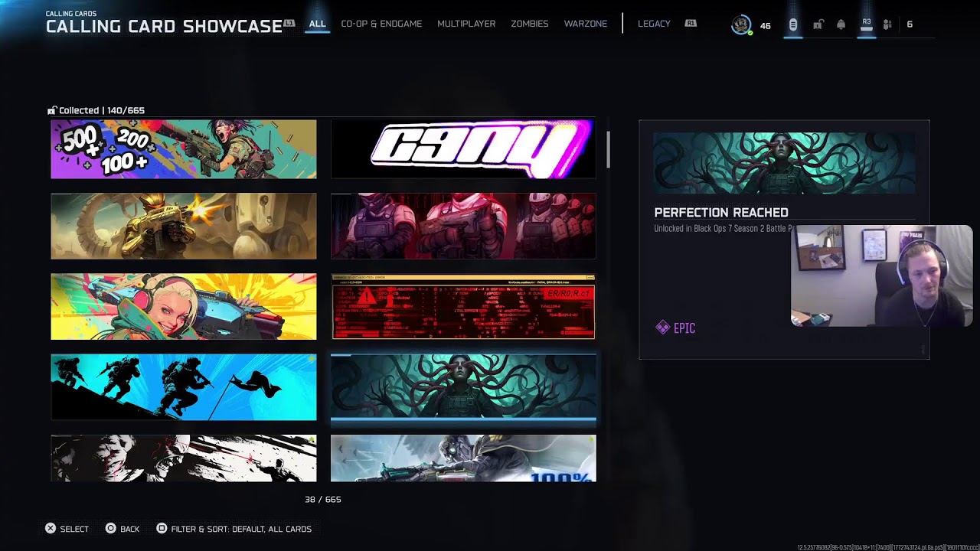
Task: Select the 500+ 200 100+ comic calling card
Action: tap(184, 149)
